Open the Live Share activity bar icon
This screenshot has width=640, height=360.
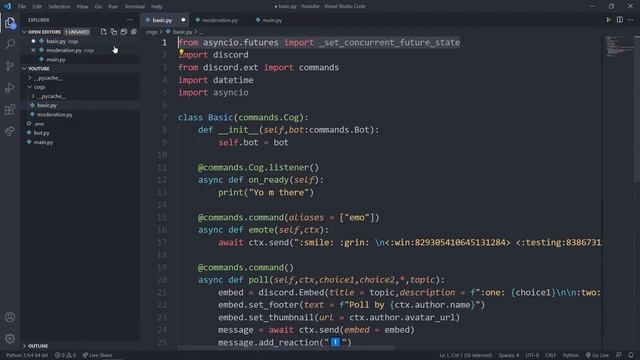(10, 131)
